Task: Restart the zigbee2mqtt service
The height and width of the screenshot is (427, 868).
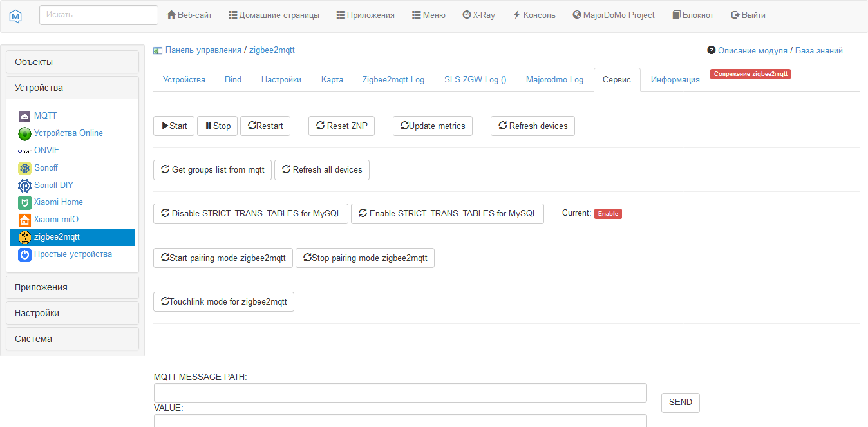Action: 265,126
